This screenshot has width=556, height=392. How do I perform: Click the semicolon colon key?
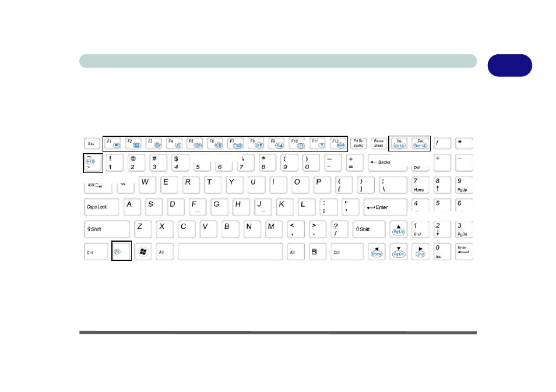[x=329, y=207]
